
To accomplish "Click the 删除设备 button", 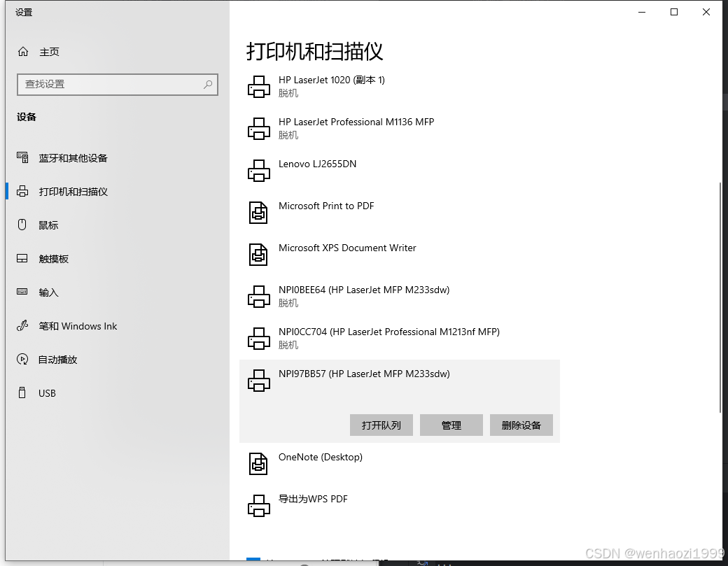I will pyautogui.click(x=521, y=425).
